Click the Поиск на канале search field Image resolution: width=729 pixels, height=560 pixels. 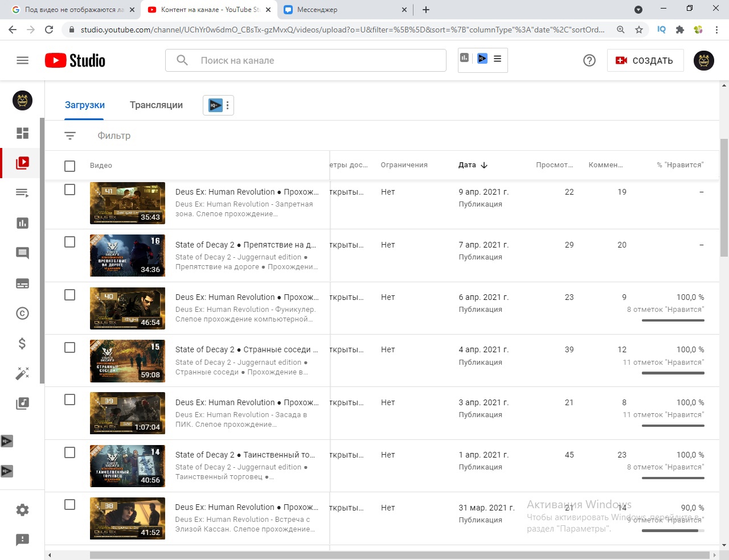click(x=306, y=60)
